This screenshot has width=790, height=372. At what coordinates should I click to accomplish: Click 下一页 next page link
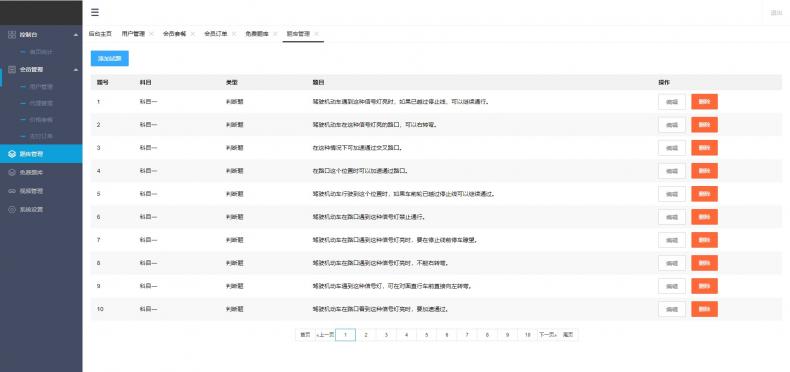click(x=547, y=335)
